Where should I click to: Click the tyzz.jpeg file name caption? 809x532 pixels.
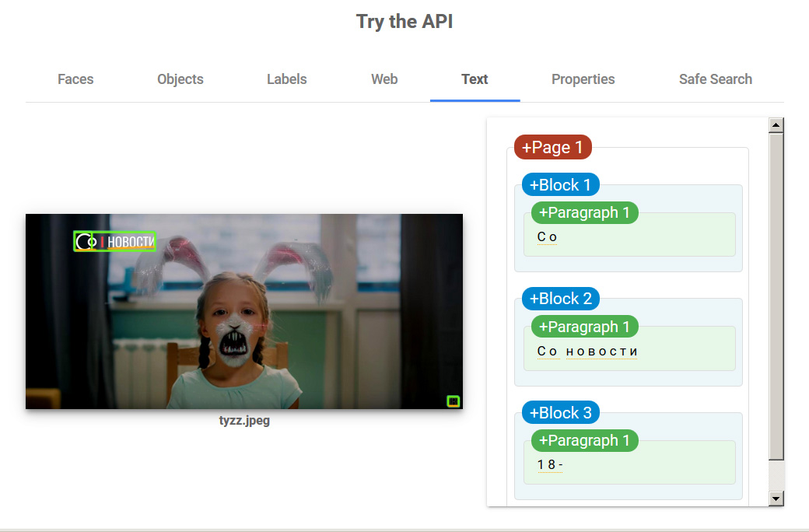pyautogui.click(x=244, y=421)
